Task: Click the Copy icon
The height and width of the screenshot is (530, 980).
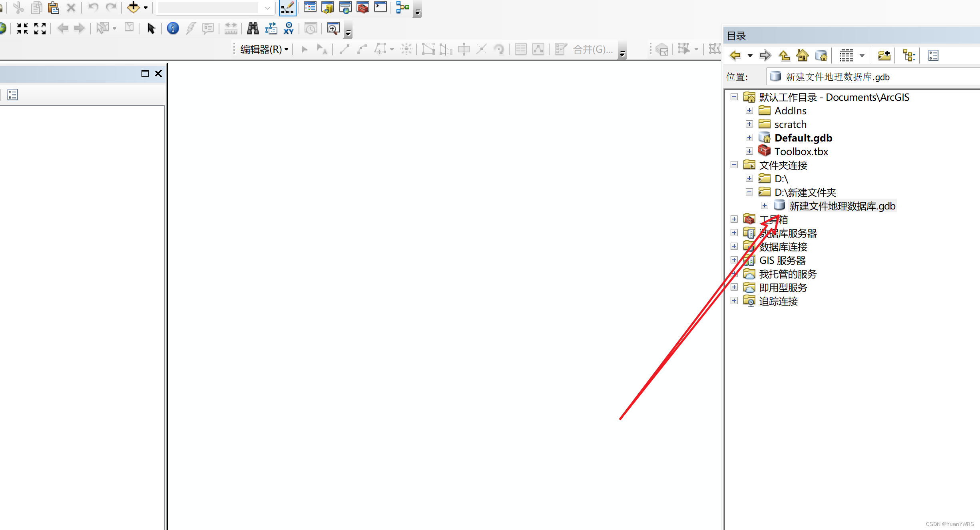Action: [x=36, y=8]
